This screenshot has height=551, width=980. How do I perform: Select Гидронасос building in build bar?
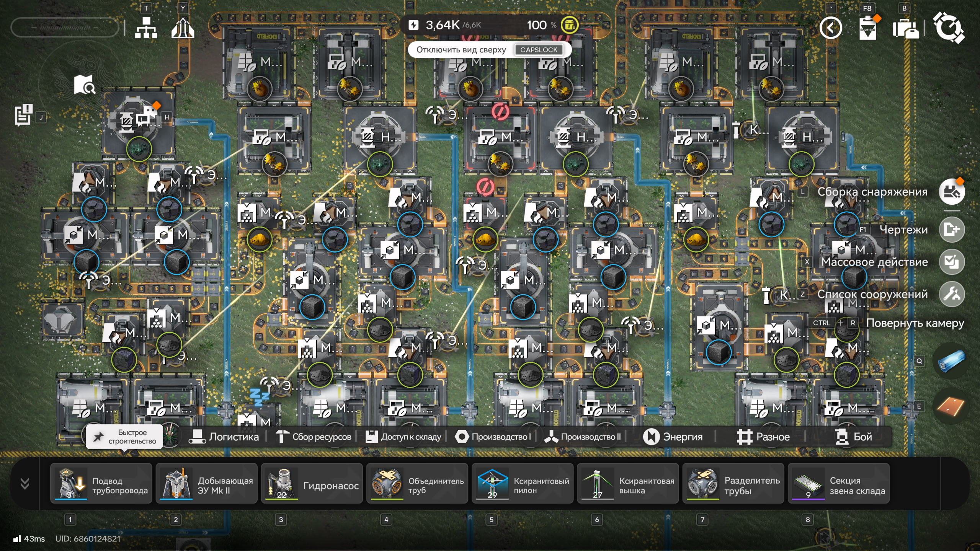pos(312,483)
